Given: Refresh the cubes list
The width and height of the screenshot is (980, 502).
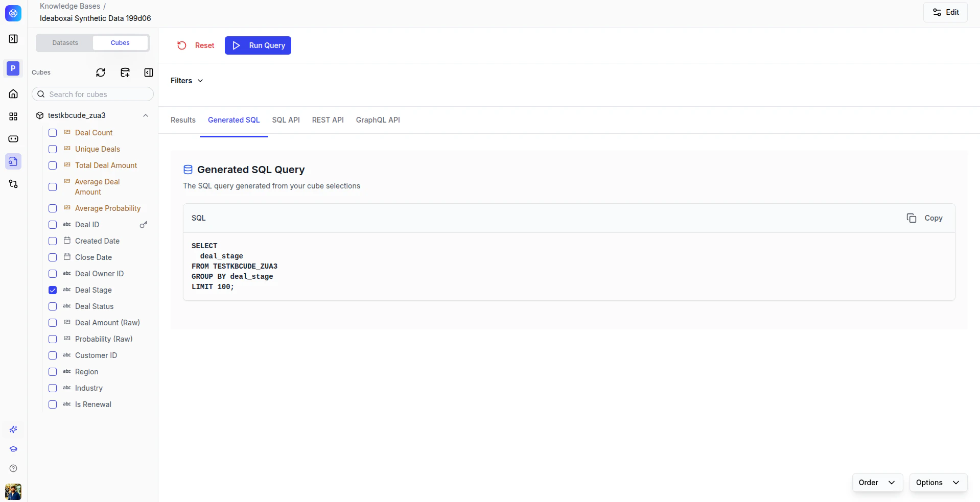Looking at the screenshot, I should [101, 73].
